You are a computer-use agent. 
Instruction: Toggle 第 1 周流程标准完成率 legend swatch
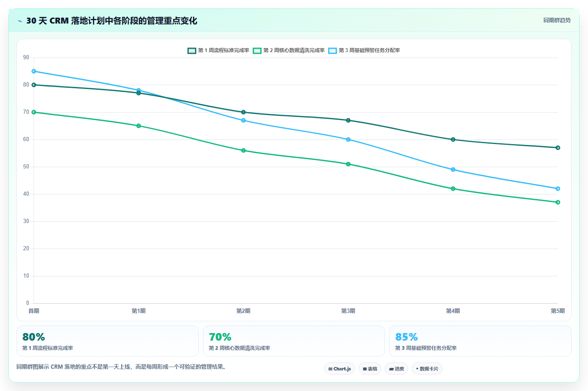[x=192, y=50]
